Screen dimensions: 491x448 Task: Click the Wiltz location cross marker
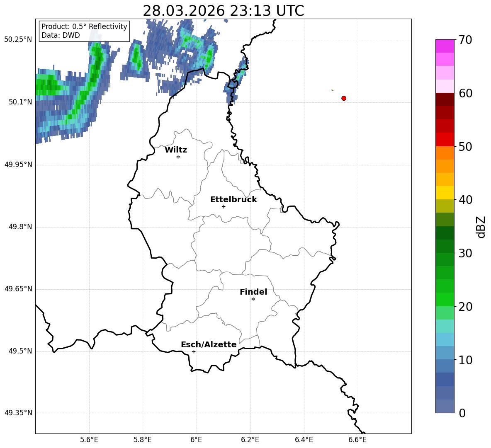178,157
